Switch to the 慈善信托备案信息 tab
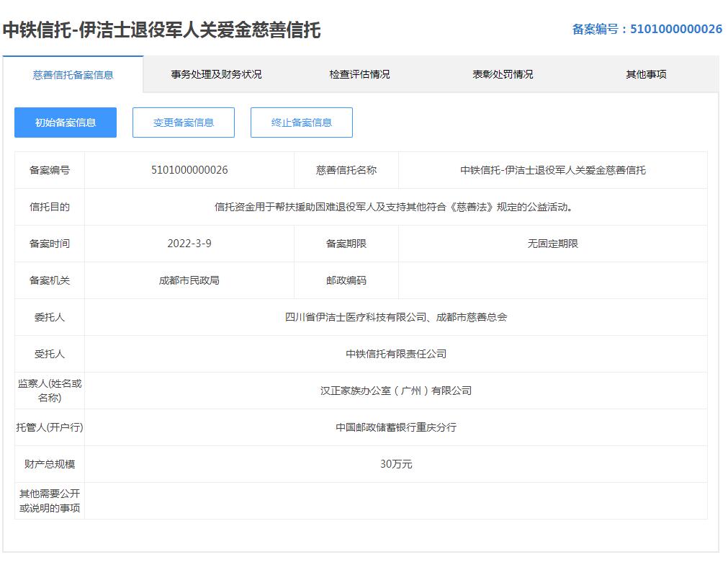The width and height of the screenshot is (728, 570). [x=73, y=75]
